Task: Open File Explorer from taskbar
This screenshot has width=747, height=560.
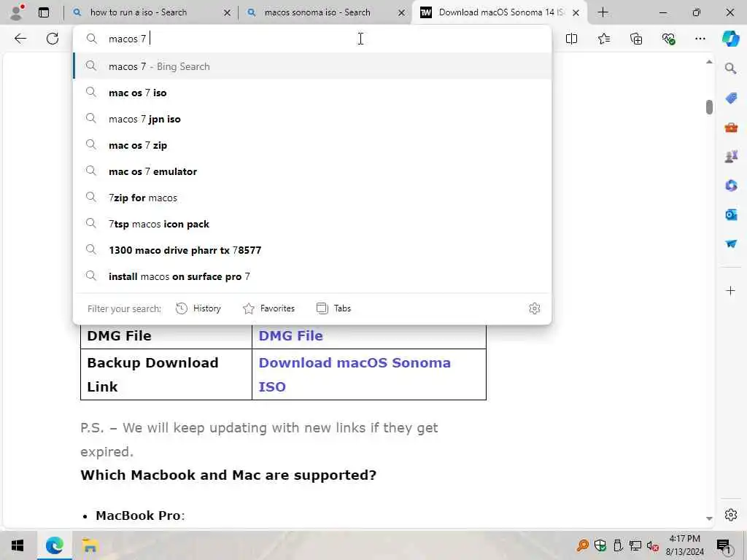Action: [x=90, y=545]
